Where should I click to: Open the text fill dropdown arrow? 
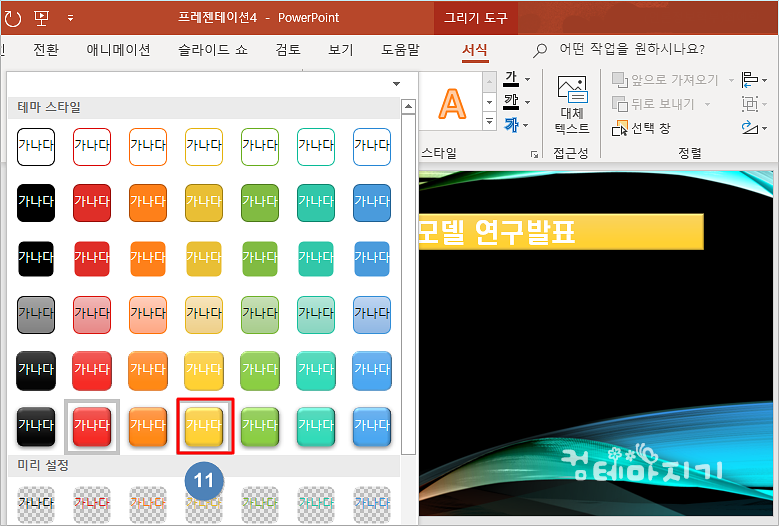tap(528, 79)
